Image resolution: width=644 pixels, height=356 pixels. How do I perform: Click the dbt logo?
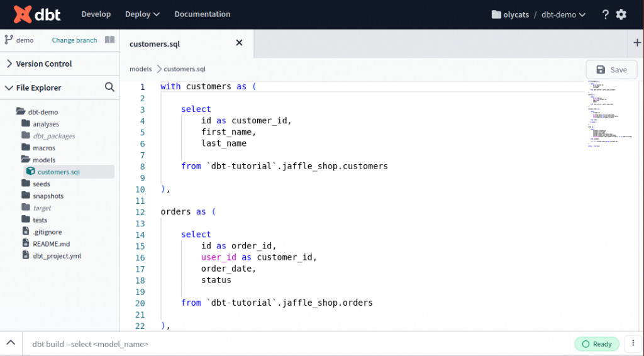point(37,14)
